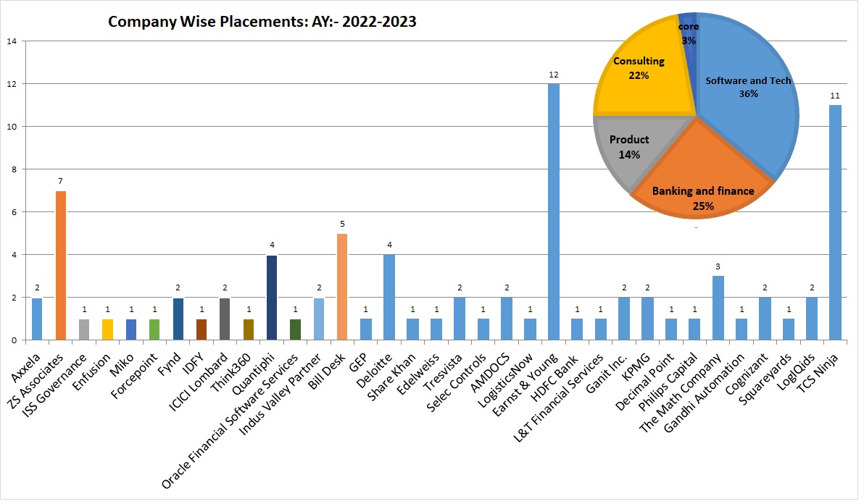Click the chart title 'Company Wise Placements: AY:- 2022-2023'
This screenshot has height=504, width=864.
pyautogui.click(x=262, y=22)
